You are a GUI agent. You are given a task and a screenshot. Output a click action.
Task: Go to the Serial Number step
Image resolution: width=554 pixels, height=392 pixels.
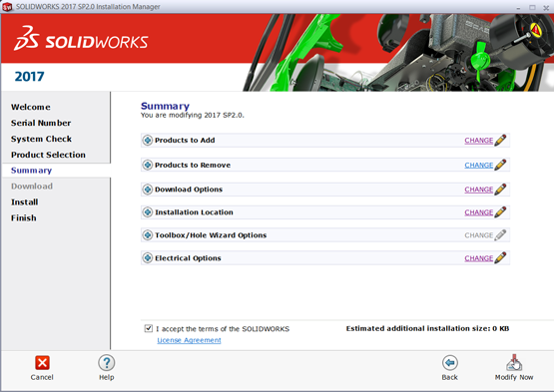[x=41, y=123]
